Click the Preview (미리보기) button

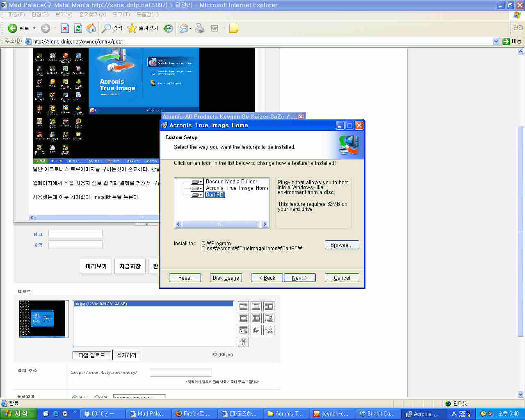click(x=96, y=266)
